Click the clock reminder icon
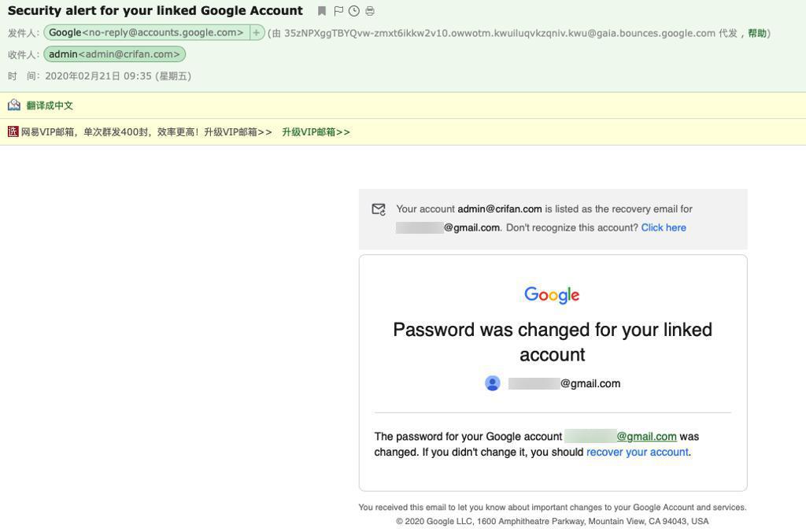This screenshot has height=532, width=806. 354,11
